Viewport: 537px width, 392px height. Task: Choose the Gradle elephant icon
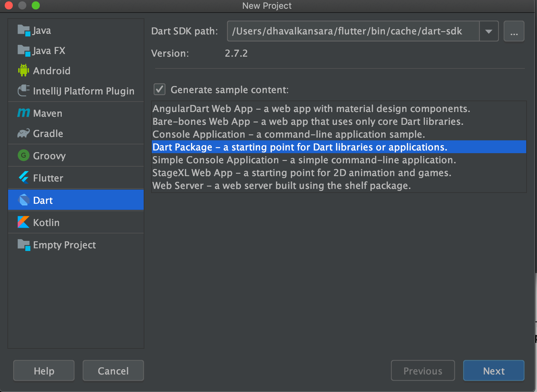(24, 134)
